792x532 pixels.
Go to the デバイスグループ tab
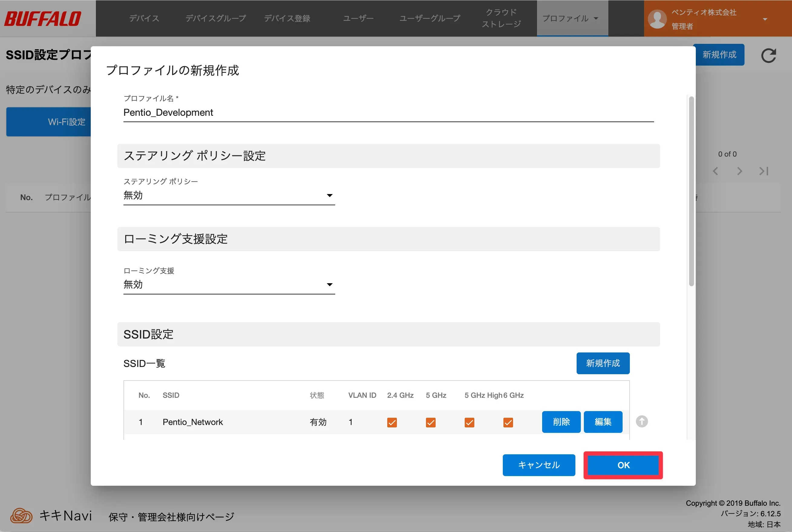(x=216, y=18)
